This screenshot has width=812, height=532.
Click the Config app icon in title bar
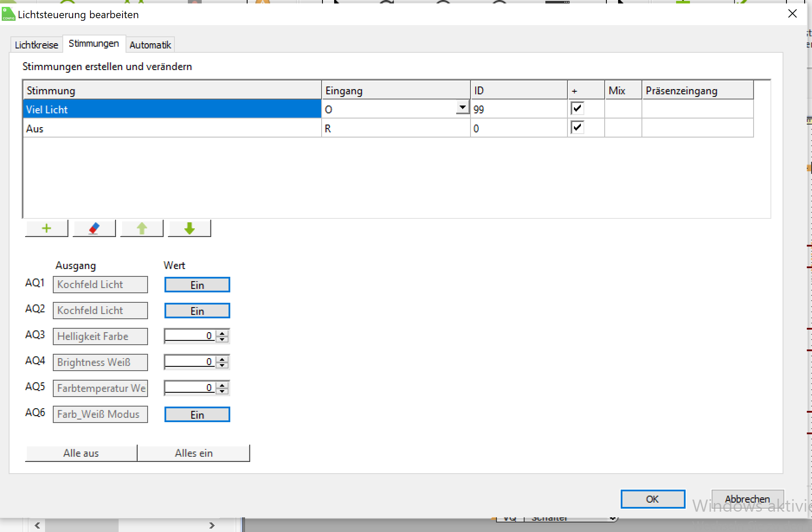tap(8, 14)
